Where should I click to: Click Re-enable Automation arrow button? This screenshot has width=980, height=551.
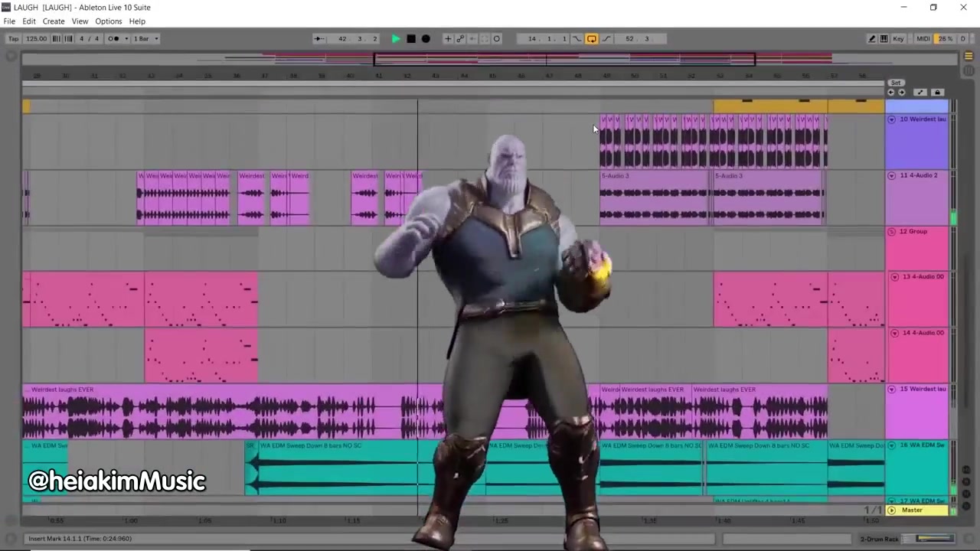point(472,39)
